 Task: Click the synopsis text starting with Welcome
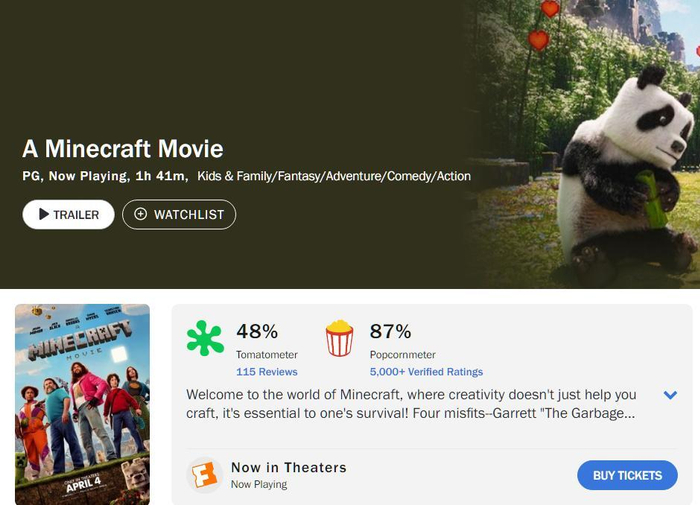click(411, 404)
